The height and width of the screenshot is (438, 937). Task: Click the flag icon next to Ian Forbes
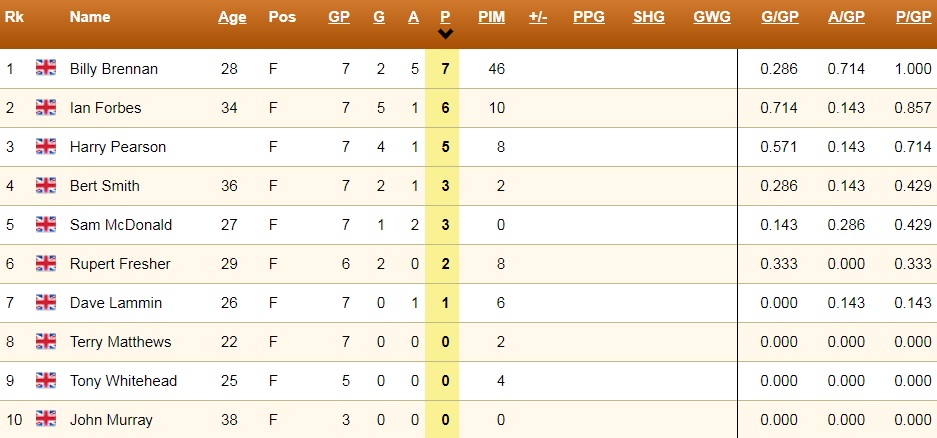pos(46,107)
